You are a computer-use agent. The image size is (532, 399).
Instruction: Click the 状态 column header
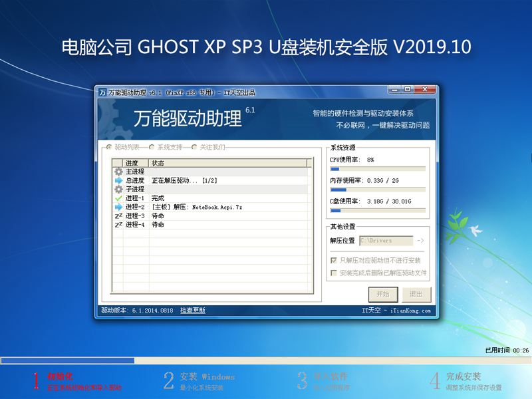(x=228, y=163)
